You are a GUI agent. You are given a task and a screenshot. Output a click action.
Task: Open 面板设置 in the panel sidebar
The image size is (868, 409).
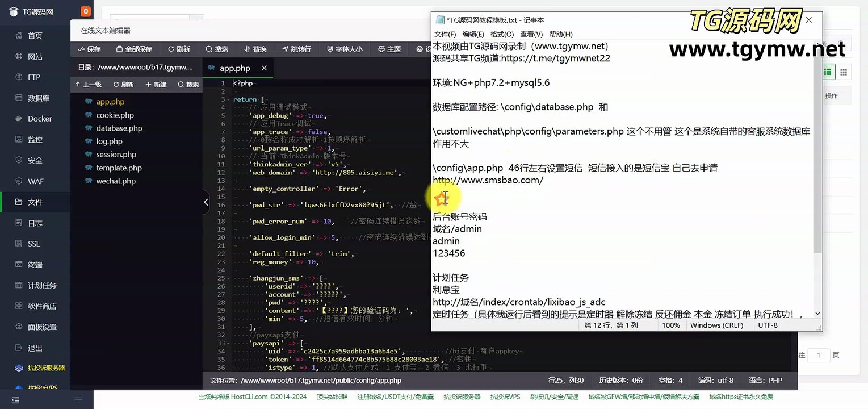tap(42, 327)
